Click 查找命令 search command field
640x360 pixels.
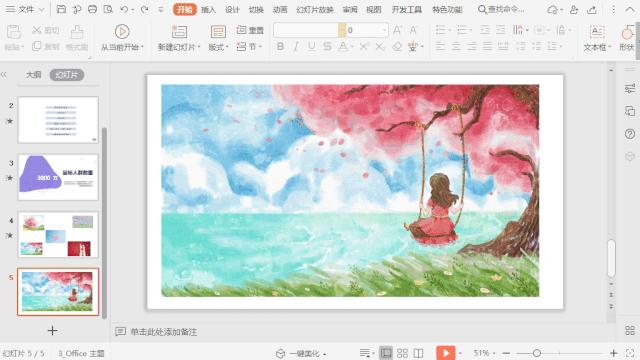501,9
